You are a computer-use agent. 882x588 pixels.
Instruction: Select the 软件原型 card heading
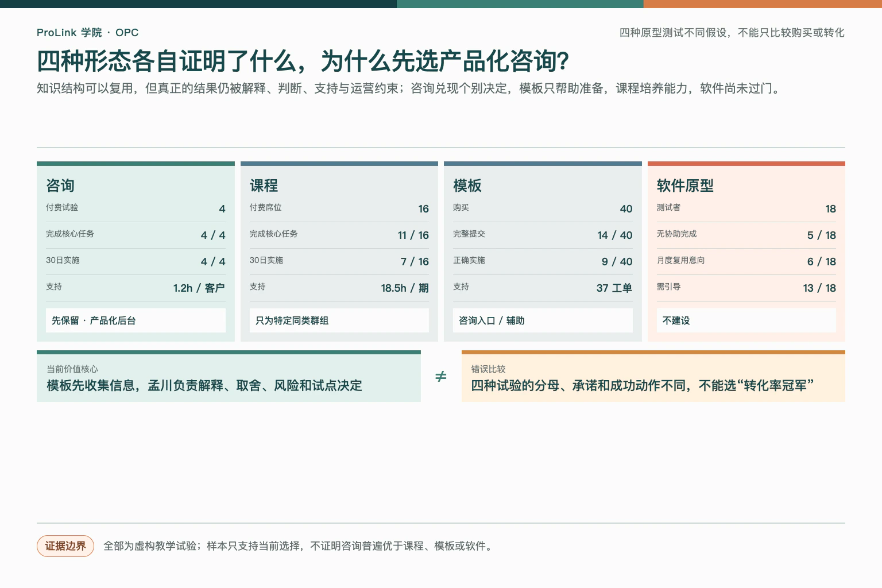tap(685, 185)
